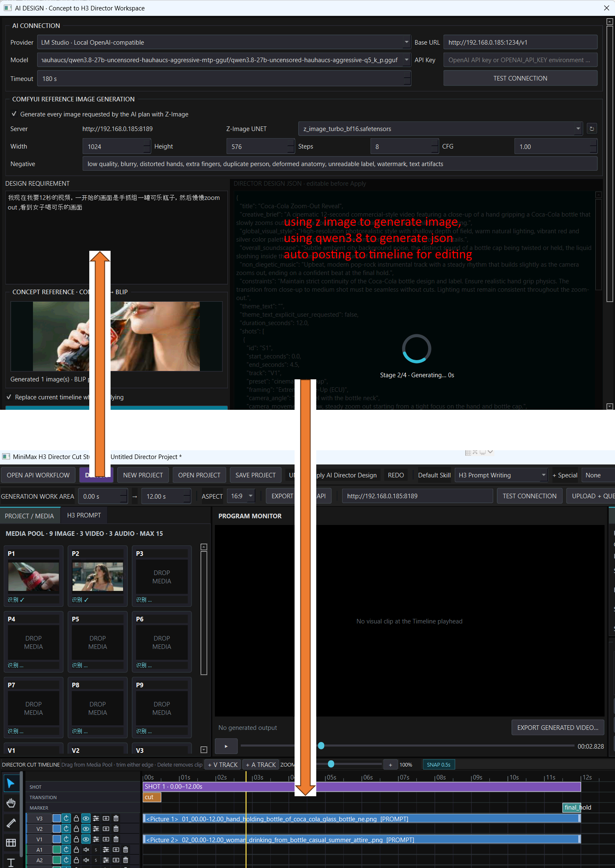The image size is (615, 868).
Task: Toggle sync clock icon on V3 track
Action: pyautogui.click(x=66, y=818)
